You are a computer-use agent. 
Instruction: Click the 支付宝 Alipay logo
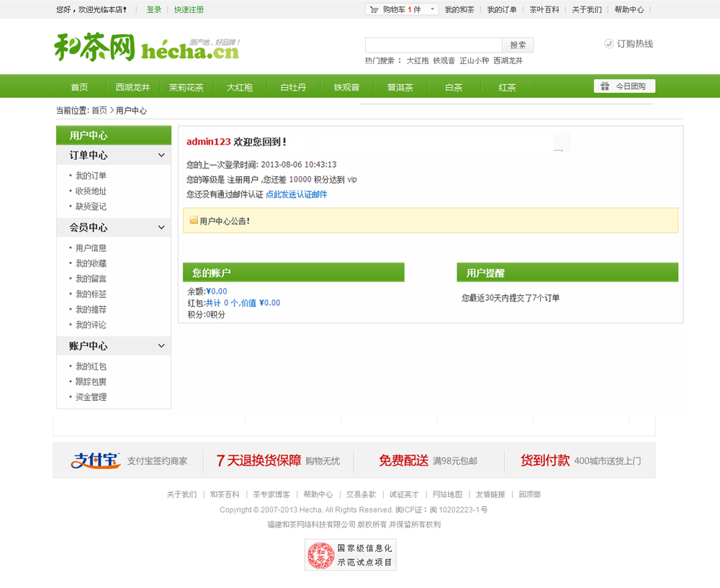point(96,461)
